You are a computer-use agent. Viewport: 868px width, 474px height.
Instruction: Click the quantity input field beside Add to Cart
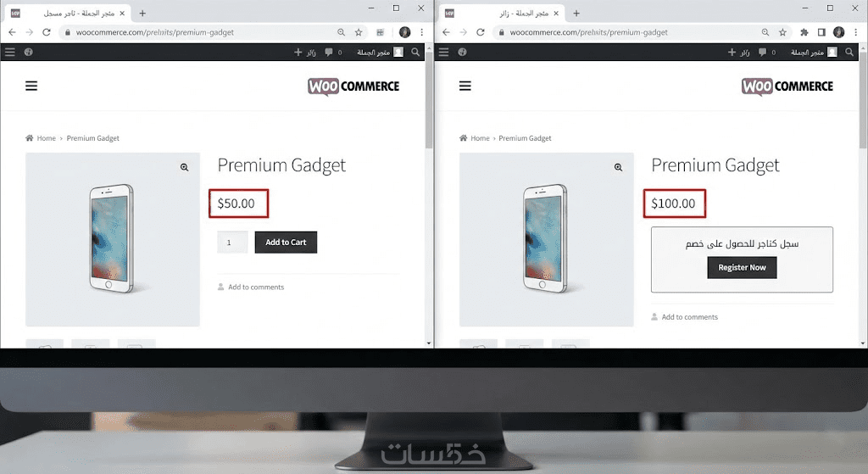pos(232,242)
